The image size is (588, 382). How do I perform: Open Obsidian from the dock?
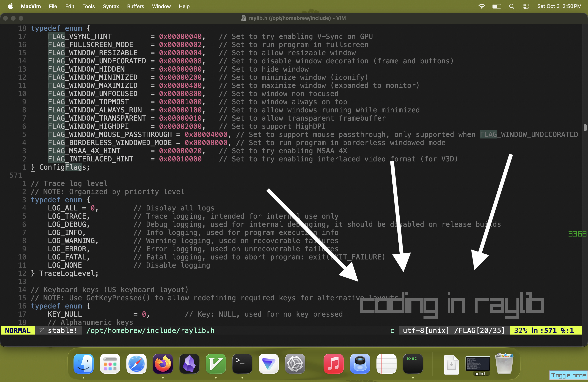(x=189, y=364)
